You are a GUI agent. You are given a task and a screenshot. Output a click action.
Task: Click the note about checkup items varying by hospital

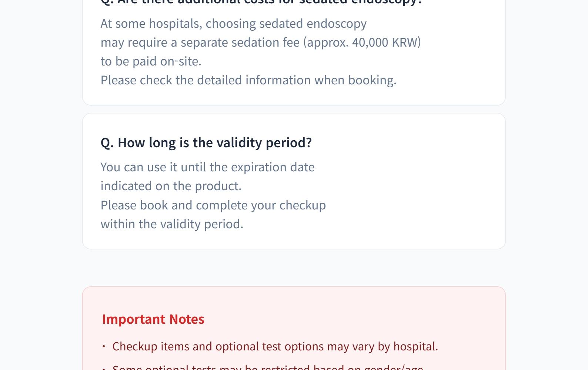click(275, 347)
